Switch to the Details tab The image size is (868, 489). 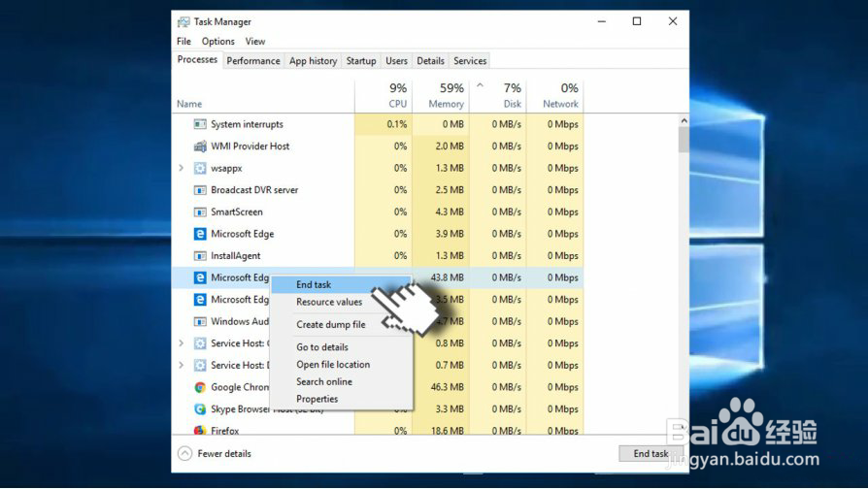(431, 61)
